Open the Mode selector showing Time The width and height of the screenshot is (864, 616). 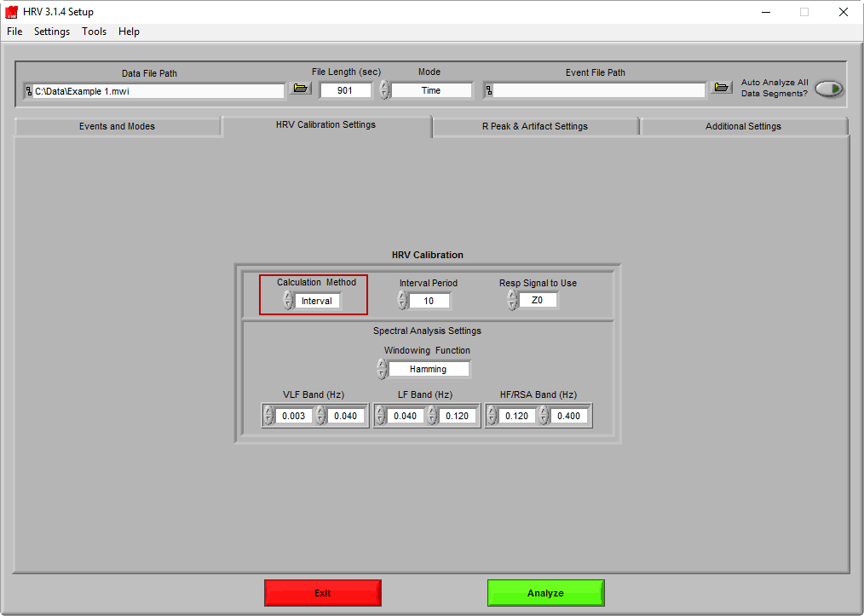tap(431, 90)
